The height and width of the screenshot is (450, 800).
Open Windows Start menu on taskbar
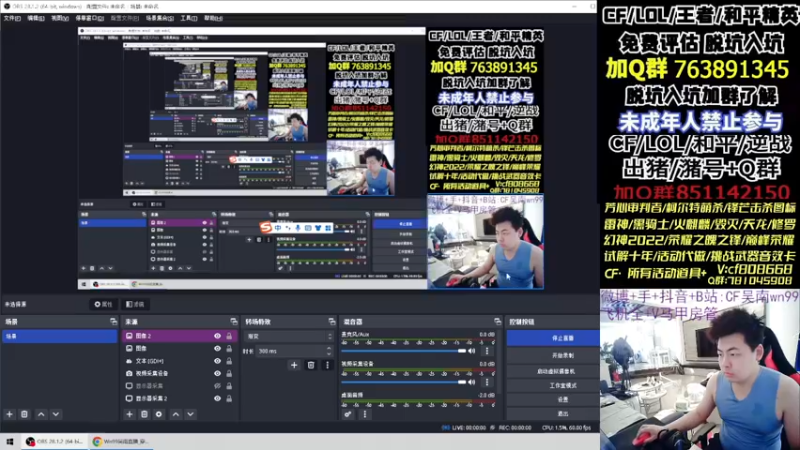point(10,441)
